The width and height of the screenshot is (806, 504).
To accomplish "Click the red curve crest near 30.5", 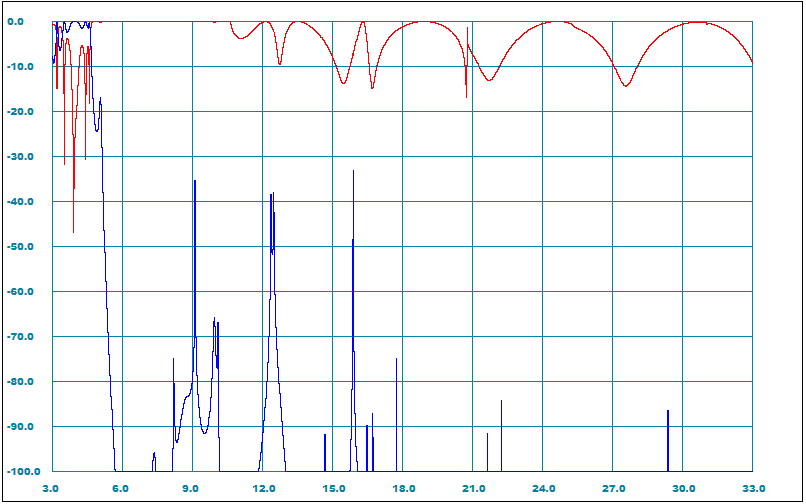I will 696,23.
